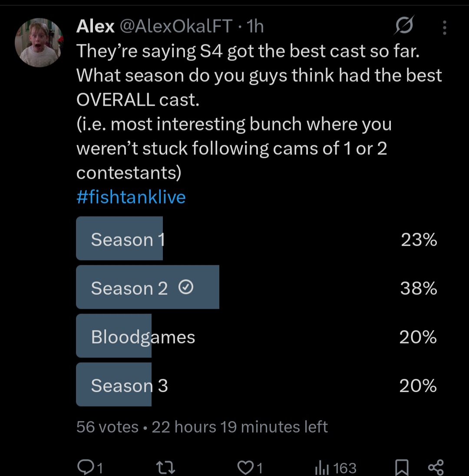Click the 1h post timestamp
Viewport: 469px width, 476px height.
coord(254,27)
